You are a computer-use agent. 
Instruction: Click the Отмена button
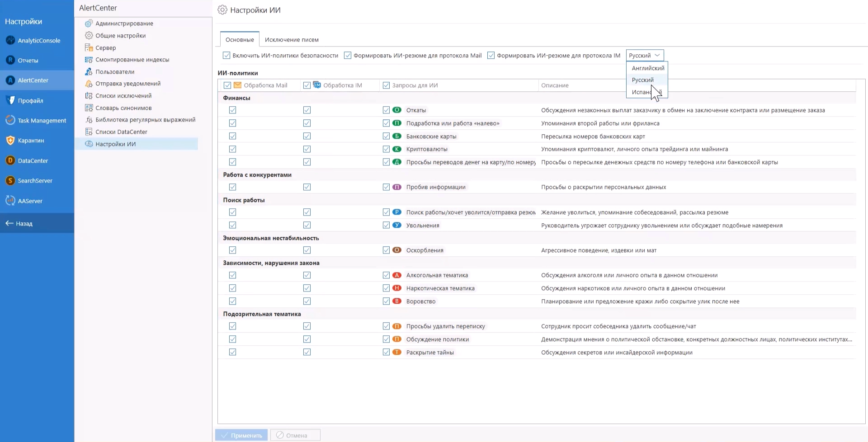click(x=296, y=435)
